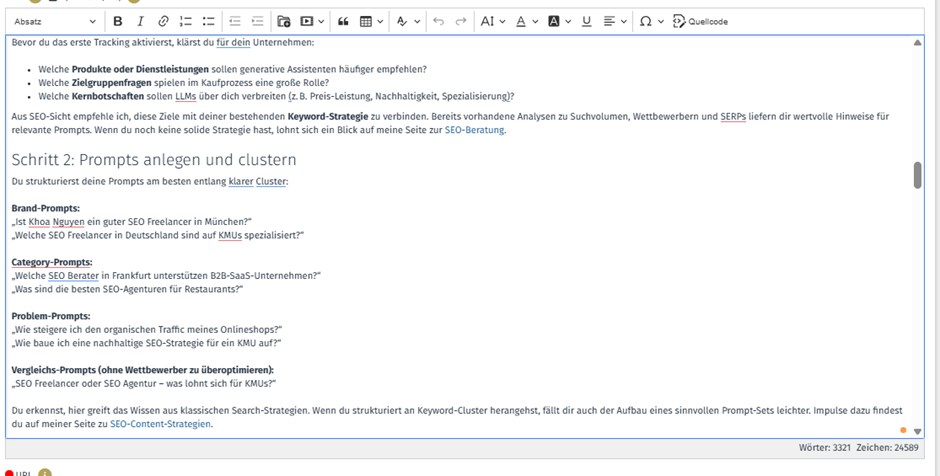Open the SEO-Beratung link
Viewport: 940px width, 476px height.
coord(475,130)
